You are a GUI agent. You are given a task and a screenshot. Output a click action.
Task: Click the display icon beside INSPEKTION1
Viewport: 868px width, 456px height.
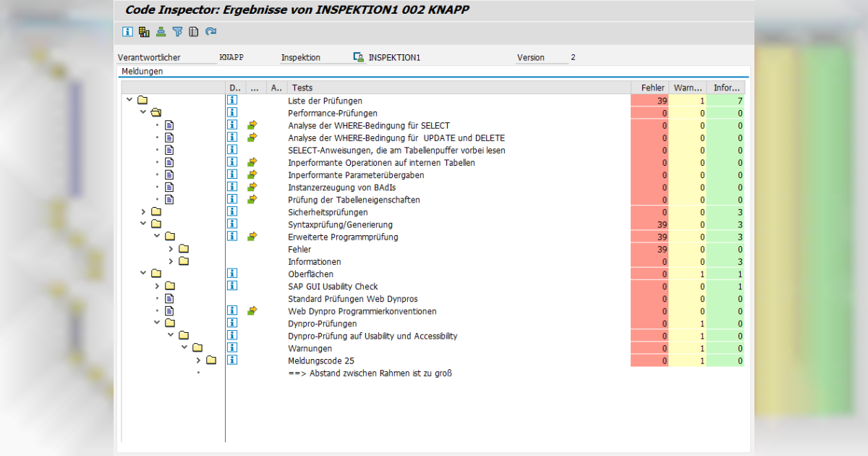tap(359, 56)
